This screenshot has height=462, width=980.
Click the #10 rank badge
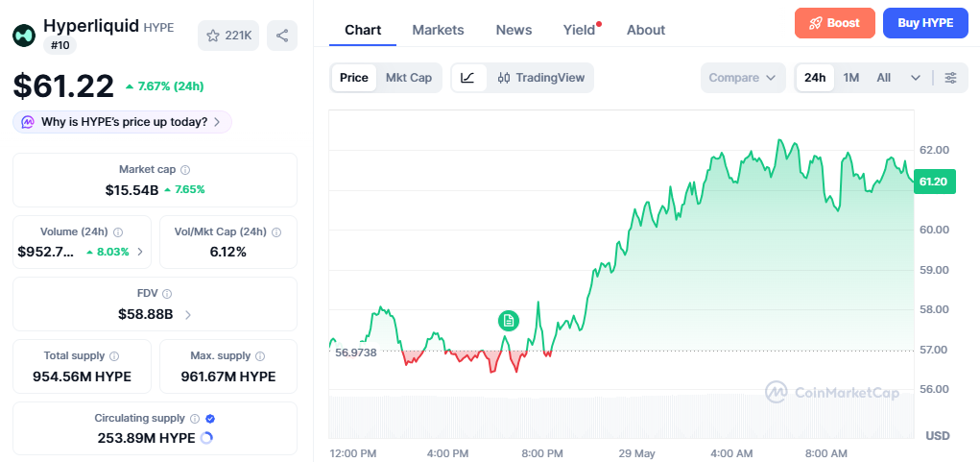tap(60, 46)
